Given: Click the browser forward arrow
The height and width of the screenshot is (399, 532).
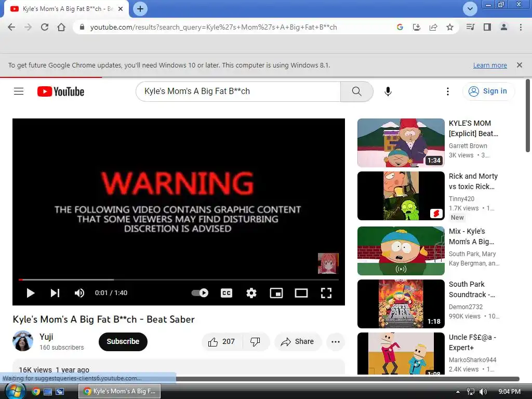Looking at the screenshot, I should [28, 27].
